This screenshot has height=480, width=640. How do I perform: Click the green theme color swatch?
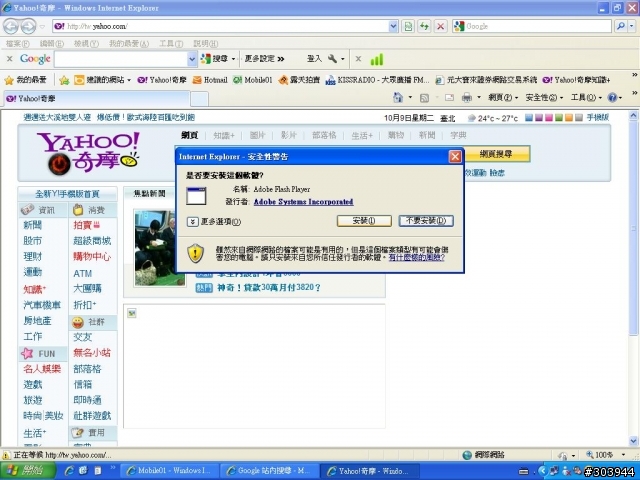click(x=559, y=118)
